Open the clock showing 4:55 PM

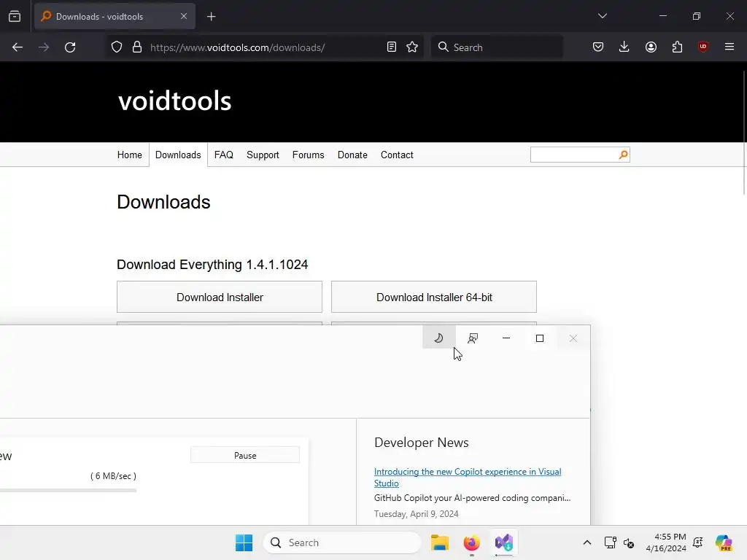click(x=666, y=542)
